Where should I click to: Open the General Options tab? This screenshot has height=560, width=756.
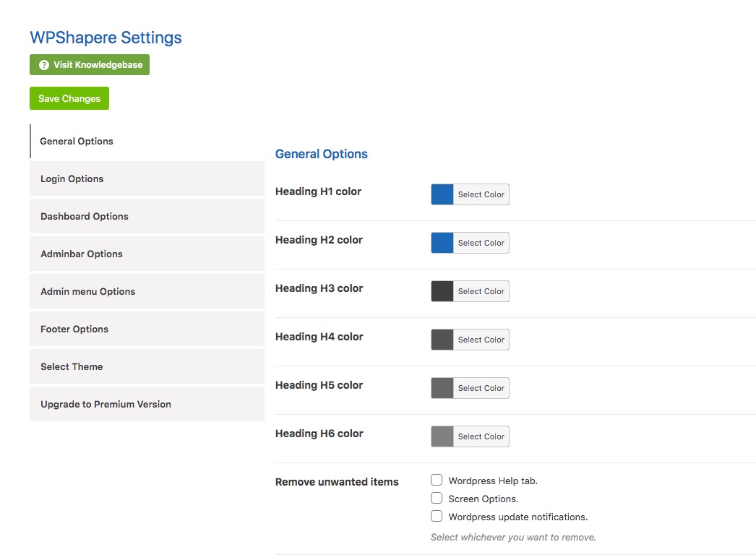147,141
